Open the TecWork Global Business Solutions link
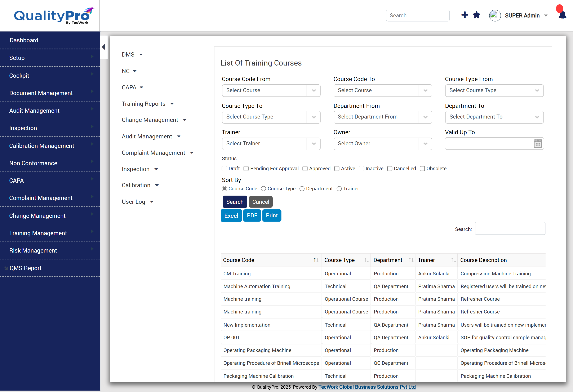Image resolution: width=573 pixels, height=392 pixels. tap(367, 387)
